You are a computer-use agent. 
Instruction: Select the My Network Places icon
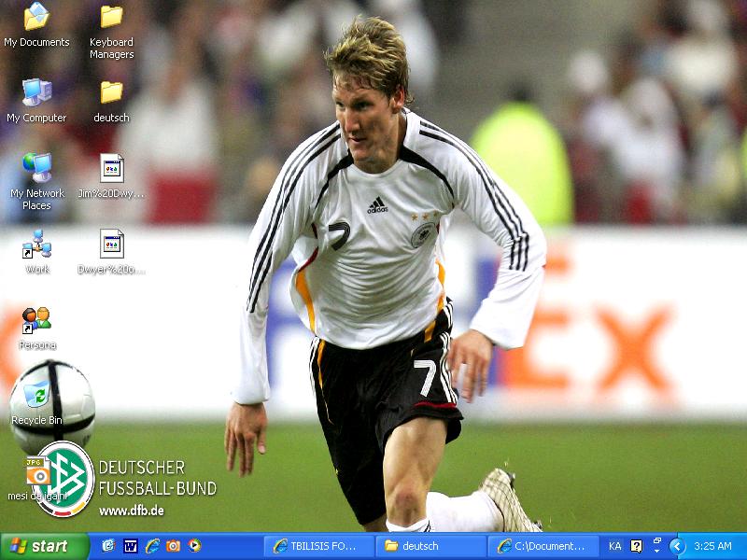36,182
